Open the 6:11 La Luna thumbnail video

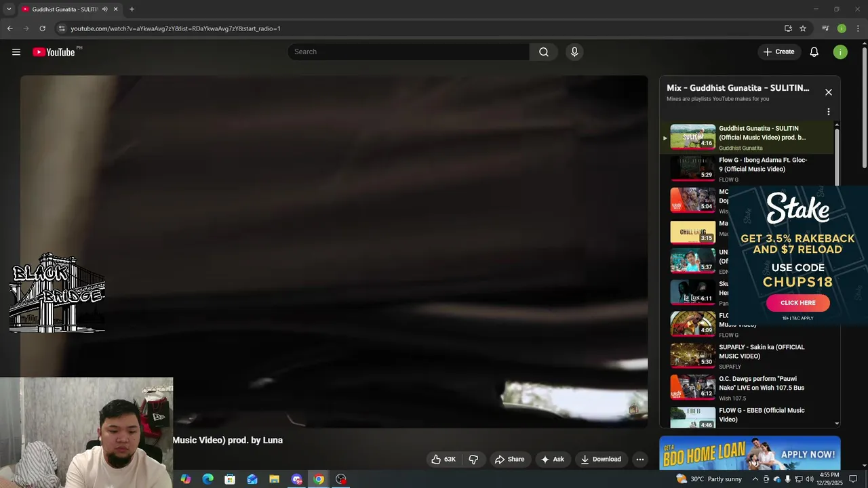pos(692,292)
